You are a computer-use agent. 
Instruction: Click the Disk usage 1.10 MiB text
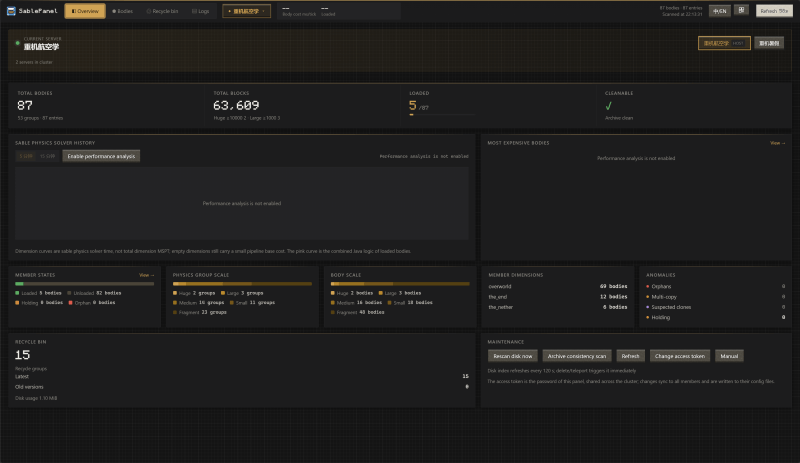36,398
